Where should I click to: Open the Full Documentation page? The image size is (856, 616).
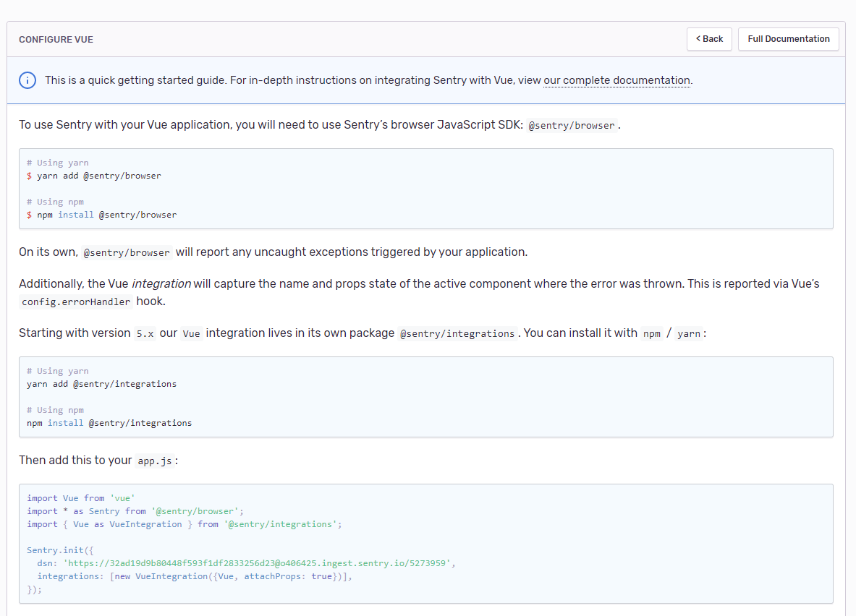point(788,39)
